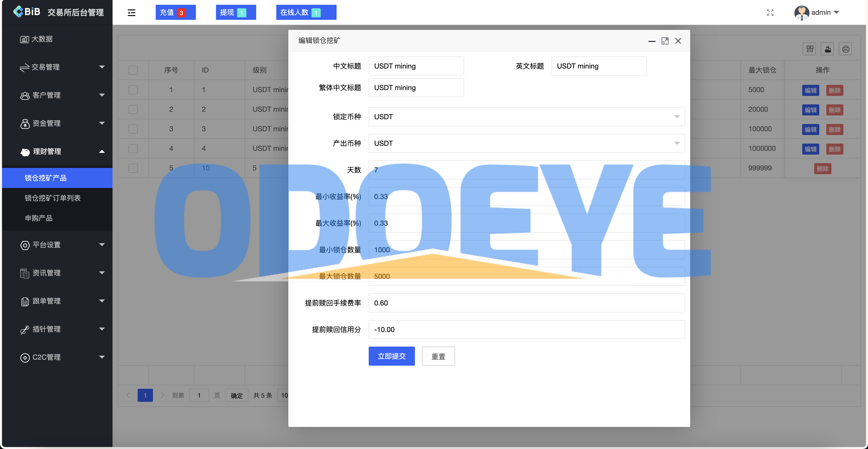Image resolution: width=868 pixels, height=449 pixels.
Task: Open the 锁仓挖矿订单列表 menu item
Action: [57, 198]
